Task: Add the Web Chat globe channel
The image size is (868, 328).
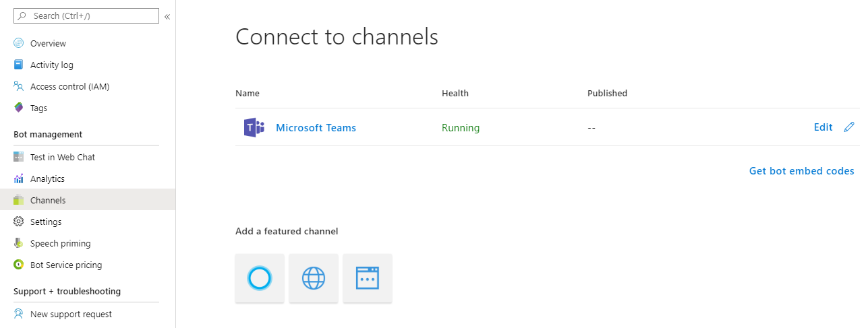Action: [x=314, y=278]
